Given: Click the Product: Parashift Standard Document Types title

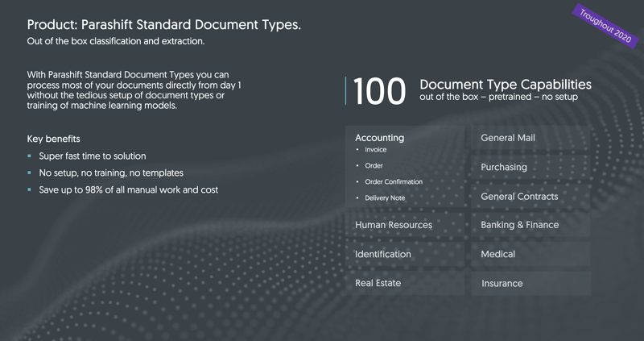Looking at the screenshot, I should pyautogui.click(x=164, y=25).
